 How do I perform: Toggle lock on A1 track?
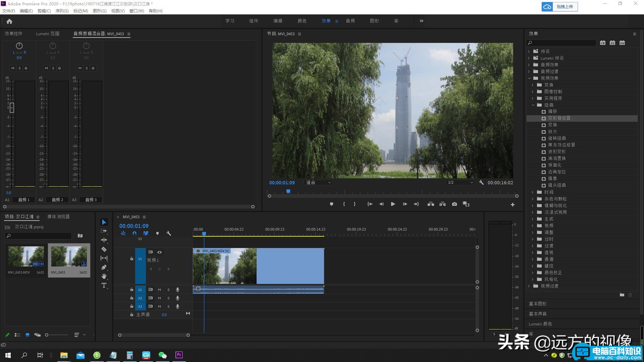point(132,290)
